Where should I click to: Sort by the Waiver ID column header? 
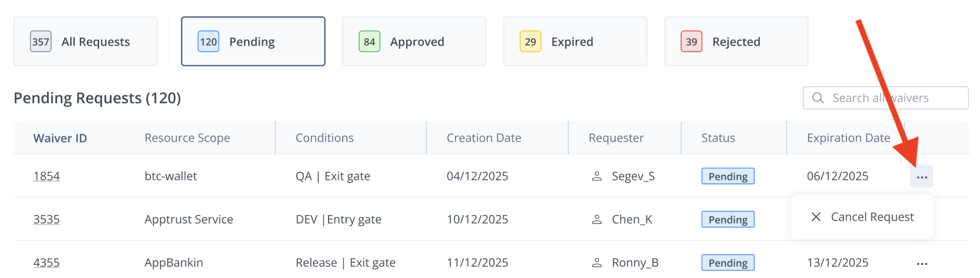point(60,138)
